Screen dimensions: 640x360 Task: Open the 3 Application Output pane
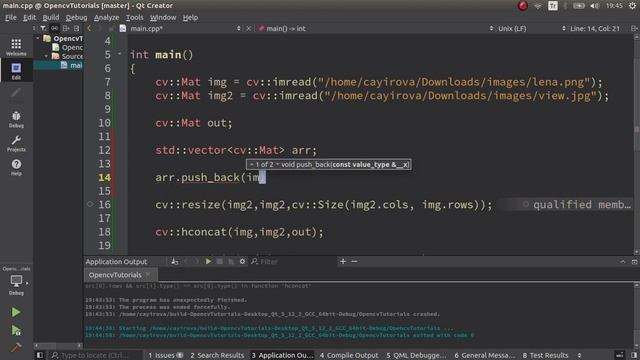click(x=282, y=355)
